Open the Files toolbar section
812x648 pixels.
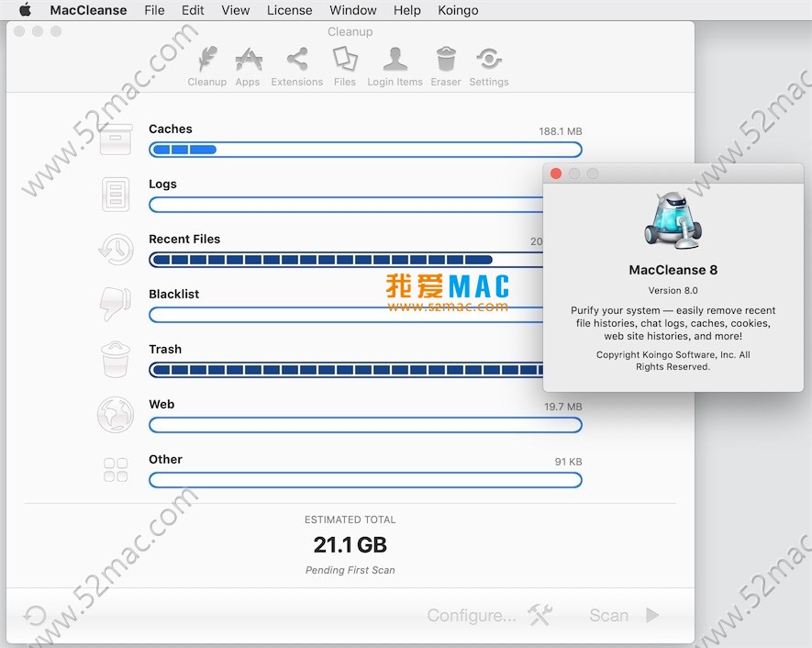coord(345,67)
